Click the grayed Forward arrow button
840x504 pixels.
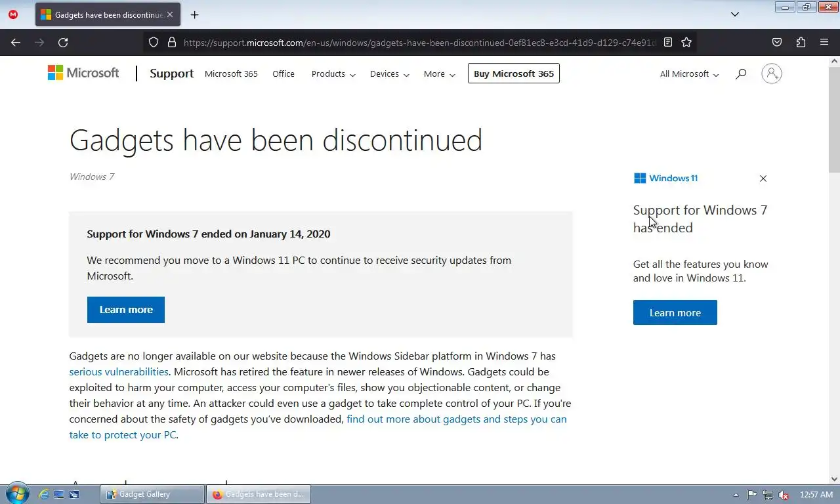(x=39, y=42)
